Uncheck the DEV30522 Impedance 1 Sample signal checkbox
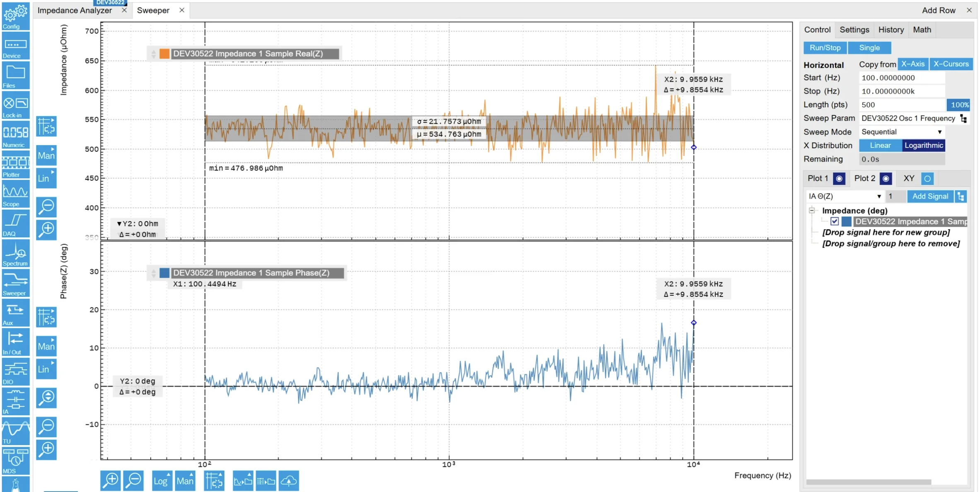This screenshot has width=980, height=492. click(834, 221)
